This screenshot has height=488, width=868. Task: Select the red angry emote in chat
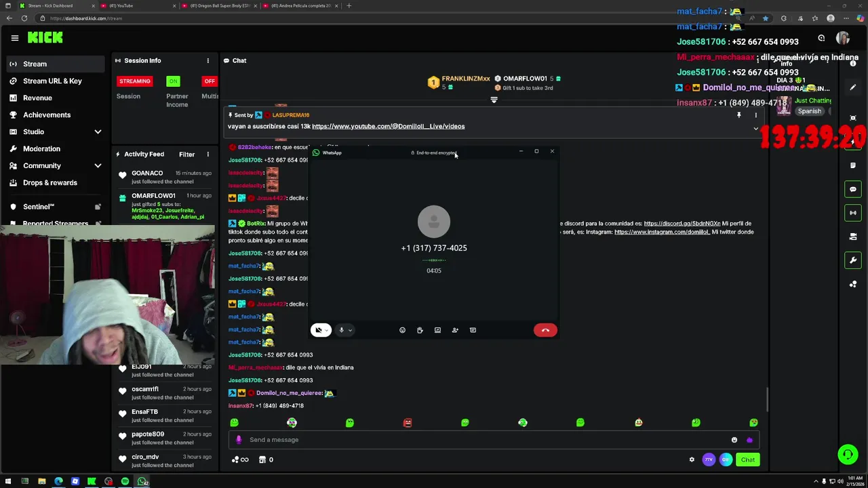408,422
